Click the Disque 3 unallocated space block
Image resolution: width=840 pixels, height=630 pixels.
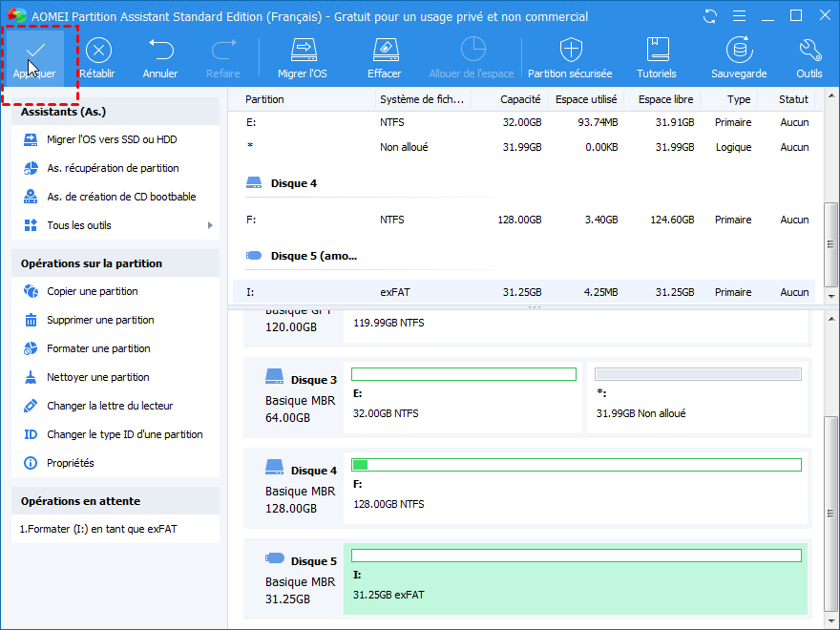pyautogui.click(x=696, y=396)
